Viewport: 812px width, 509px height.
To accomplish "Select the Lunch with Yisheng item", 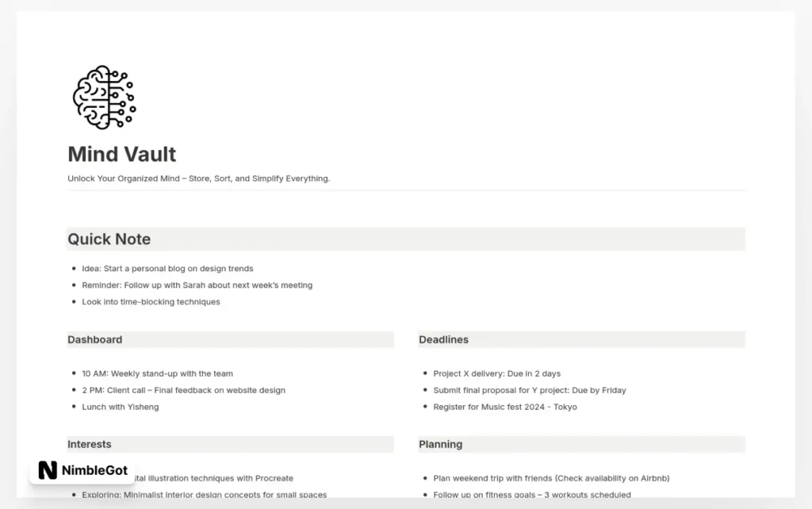I will pyautogui.click(x=121, y=407).
